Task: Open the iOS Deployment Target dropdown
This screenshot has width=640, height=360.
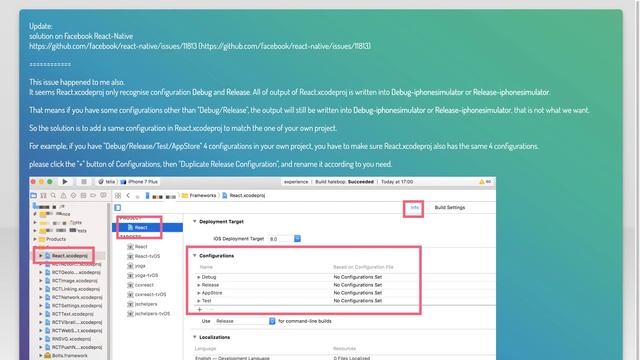Action: tap(297, 238)
